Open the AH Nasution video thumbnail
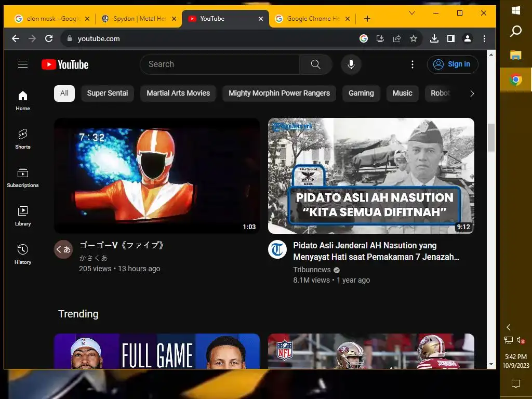532x399 pixels. (x=371, y=176)
